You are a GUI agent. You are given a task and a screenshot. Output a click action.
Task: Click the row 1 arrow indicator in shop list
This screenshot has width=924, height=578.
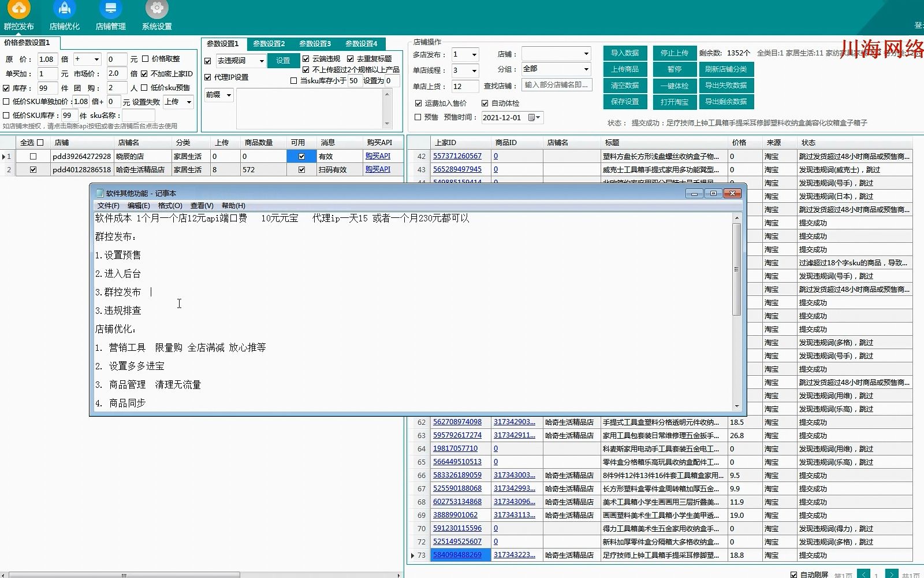coord(3,157)
